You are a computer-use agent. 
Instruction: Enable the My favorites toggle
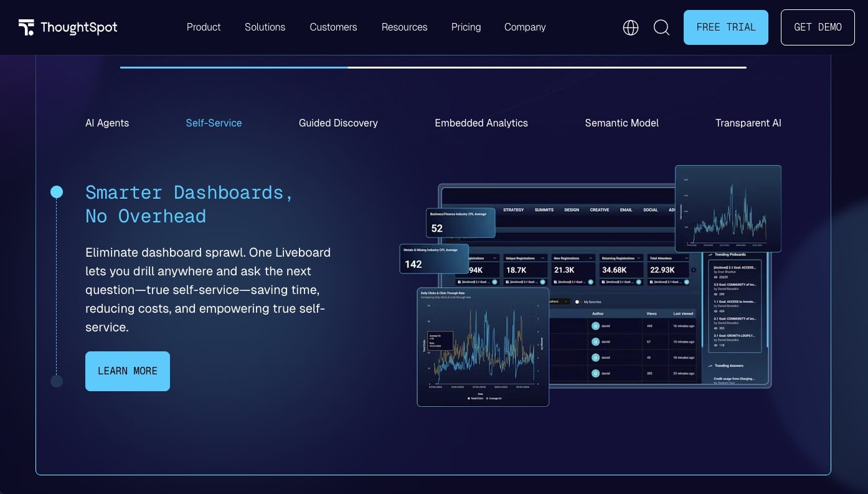point(577,302)
